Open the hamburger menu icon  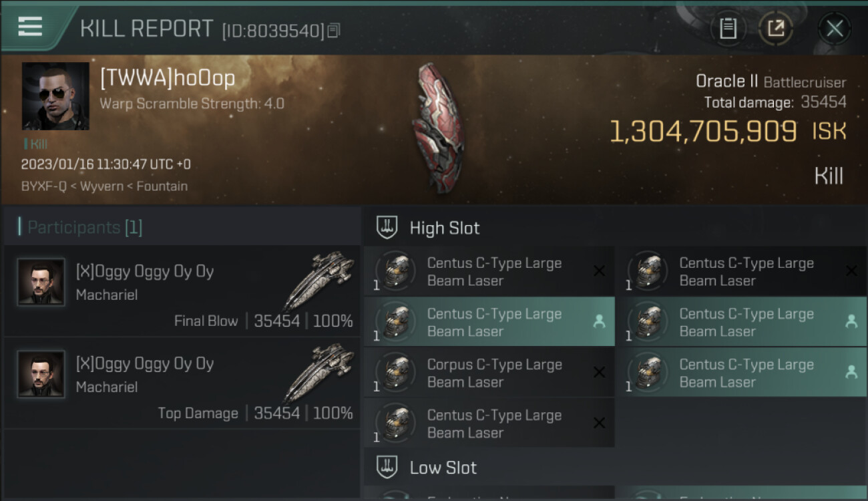click(30, 26)
